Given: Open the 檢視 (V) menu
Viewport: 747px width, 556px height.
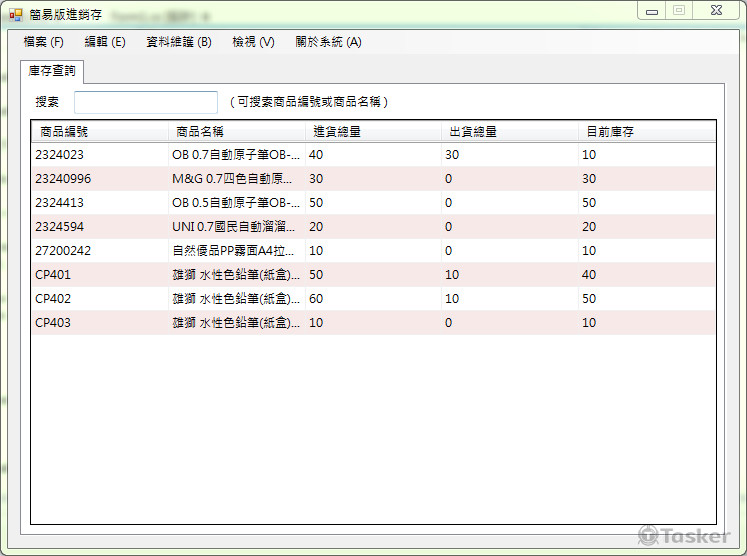Looking at the screenshot, I should coord(253,42).
